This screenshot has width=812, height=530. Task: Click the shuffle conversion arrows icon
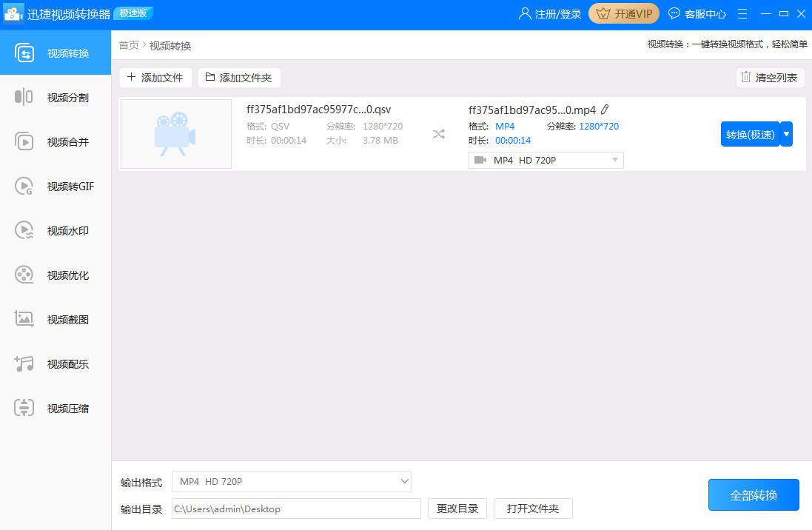(x=439, y=134)
